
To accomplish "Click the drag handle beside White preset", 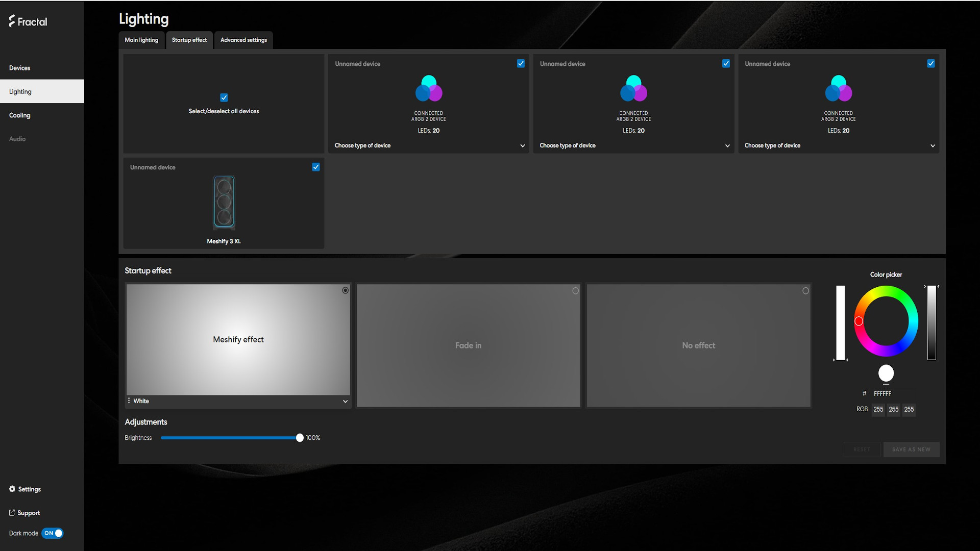I will click(129, 400).
